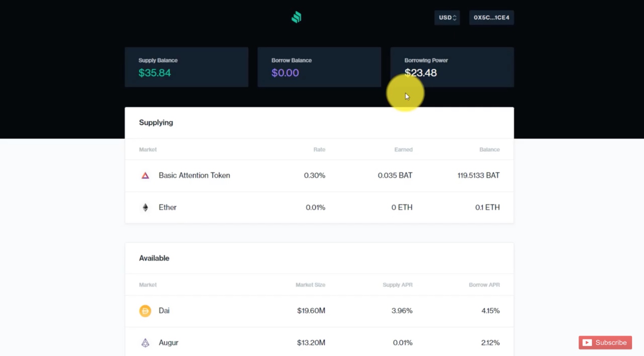Click the Rate column header
644x356 pixels.
319,150
